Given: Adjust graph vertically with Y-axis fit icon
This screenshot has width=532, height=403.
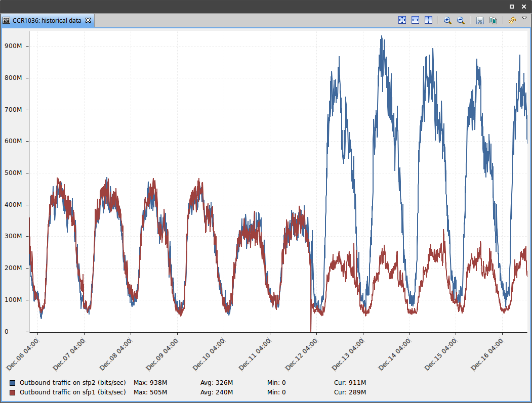Looking at the screenshot, I should point(428,20).
